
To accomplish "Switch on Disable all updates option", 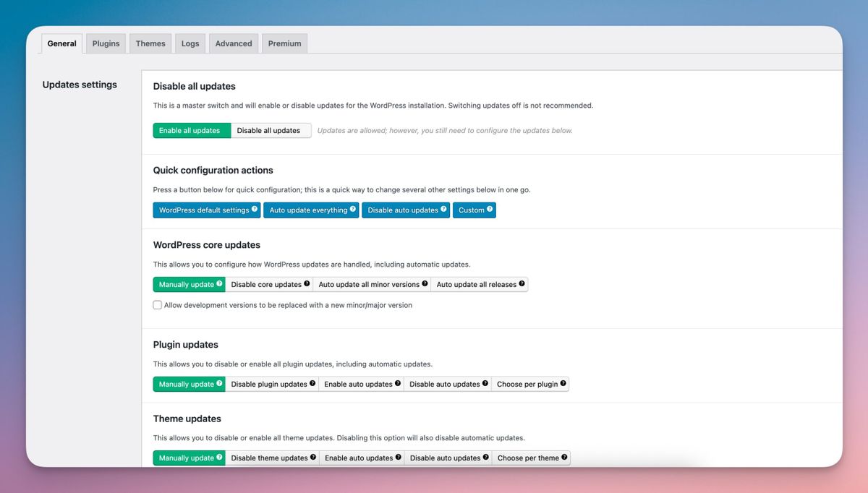I will 268,131.
